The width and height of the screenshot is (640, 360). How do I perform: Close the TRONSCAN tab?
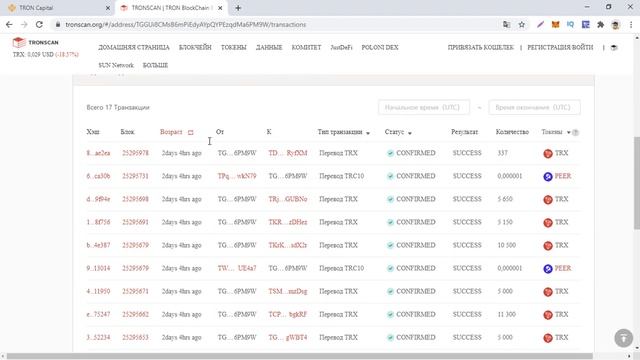click(220, 8)
